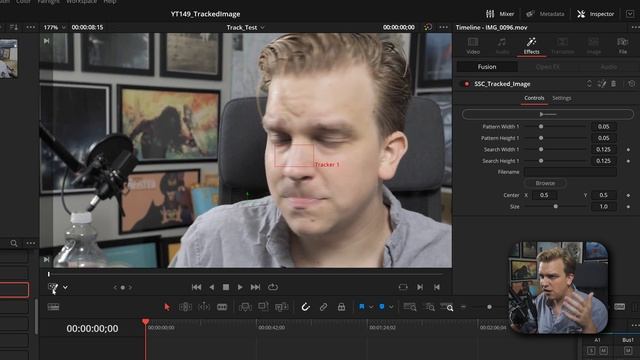
Task: Jump to next clip in viewer
Action: coord(420,287)
